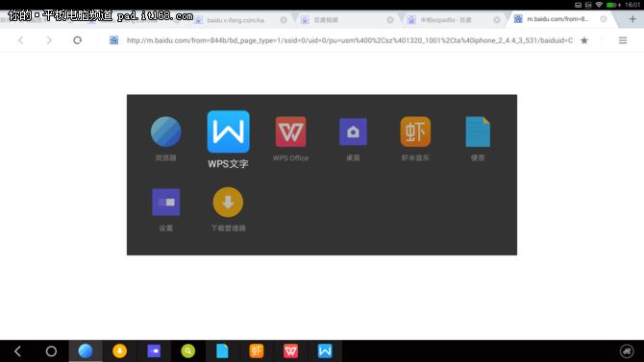Screen dimensions: 644x362
Task: Open the purple settings app in taskbar
Action: (x=154, y=351)
